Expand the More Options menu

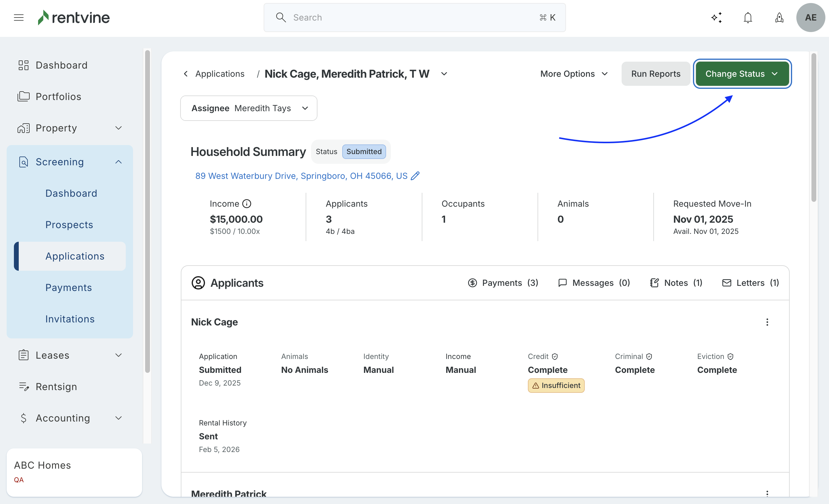pyautogui.click(x=574, y=74)
